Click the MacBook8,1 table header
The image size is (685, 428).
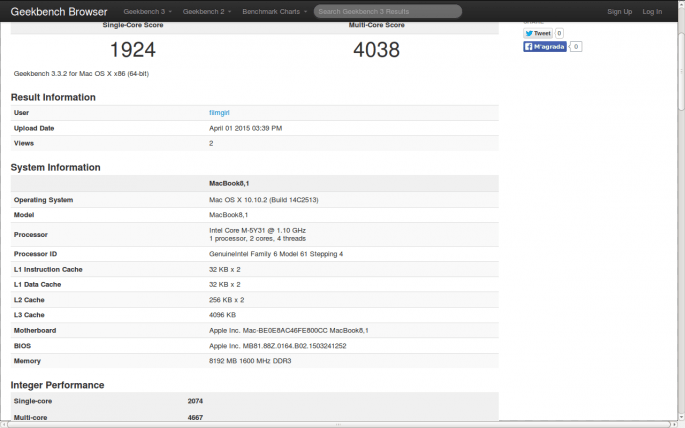(228, 184)
